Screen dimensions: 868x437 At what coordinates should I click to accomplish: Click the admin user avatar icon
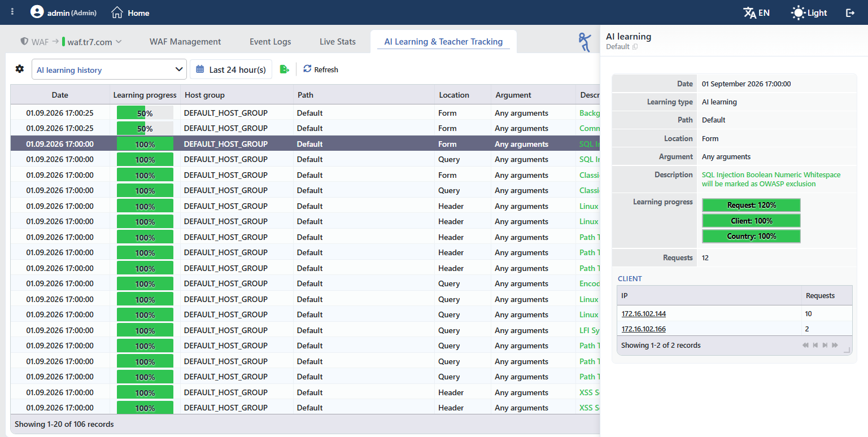[37, 12]
